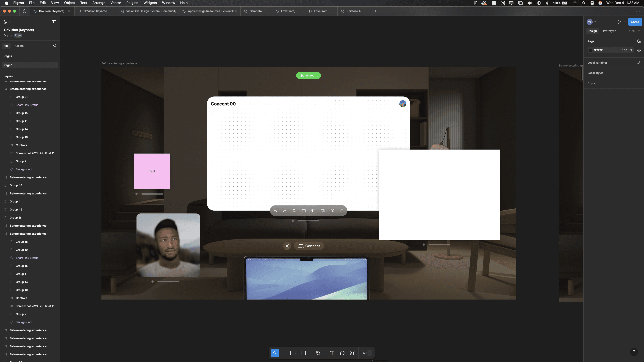Select the Text tool
The width and height of the screenshot is (644, 362).
pos(332,353)
